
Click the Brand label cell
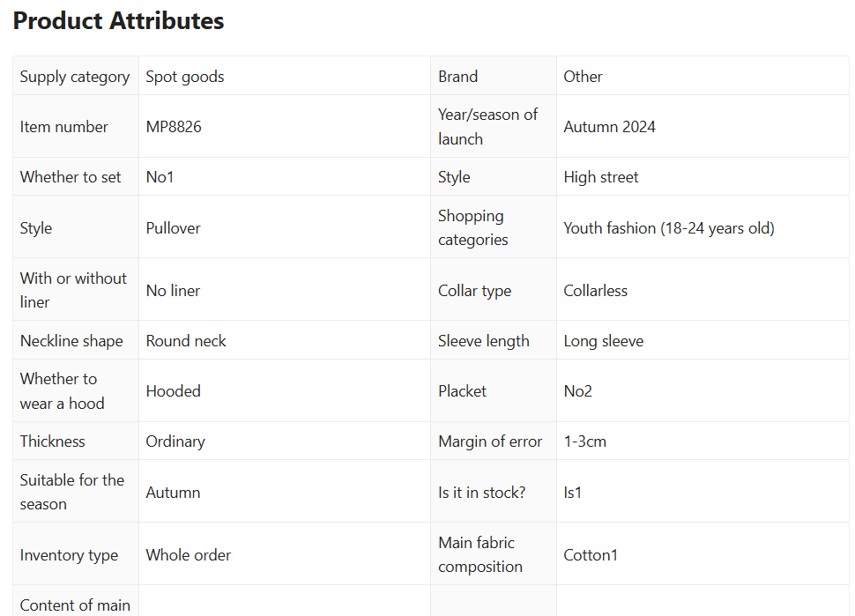457,77
